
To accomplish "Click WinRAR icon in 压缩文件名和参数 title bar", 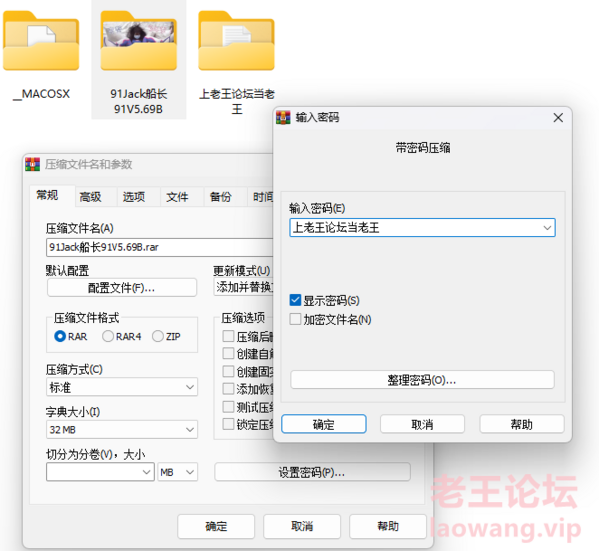I will (x=32, y=164).
